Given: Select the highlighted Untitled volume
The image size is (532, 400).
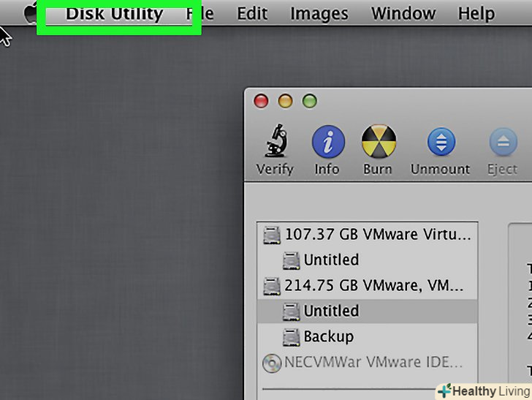Looking at the screenshot, I should [368, 311].
